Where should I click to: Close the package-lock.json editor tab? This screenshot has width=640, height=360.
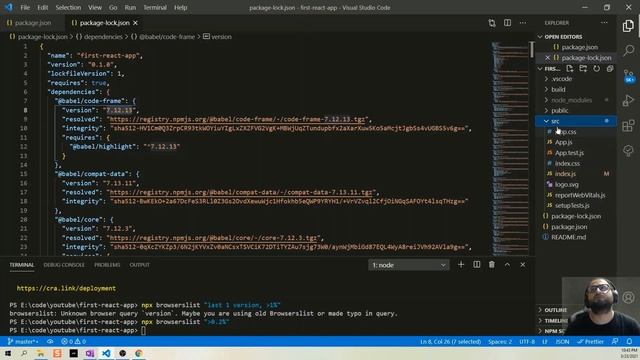[136, 23]
